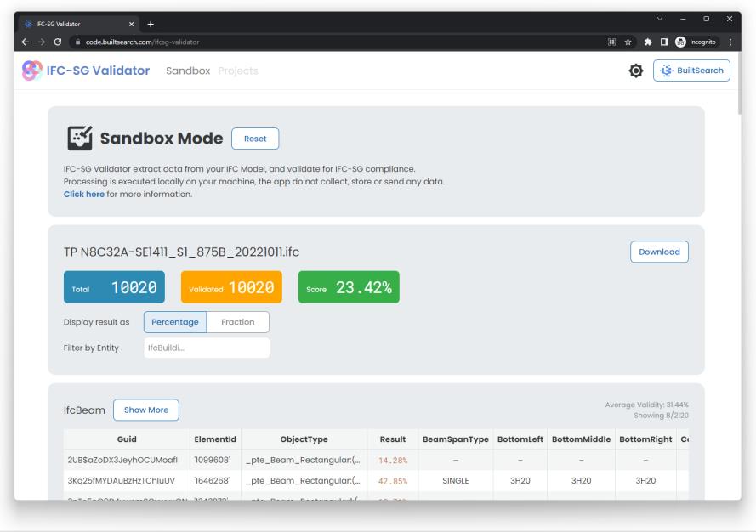Open the Sandbox navigation tab

187,71
